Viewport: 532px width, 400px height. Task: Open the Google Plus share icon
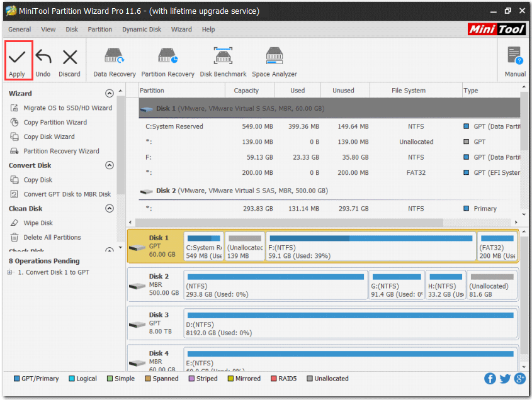click(x=520, y=379)
